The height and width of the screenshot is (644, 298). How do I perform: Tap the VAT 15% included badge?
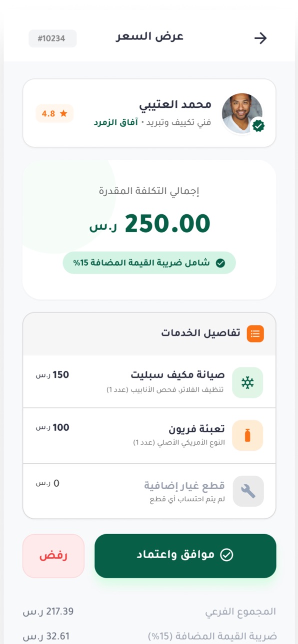click(149, 263)
